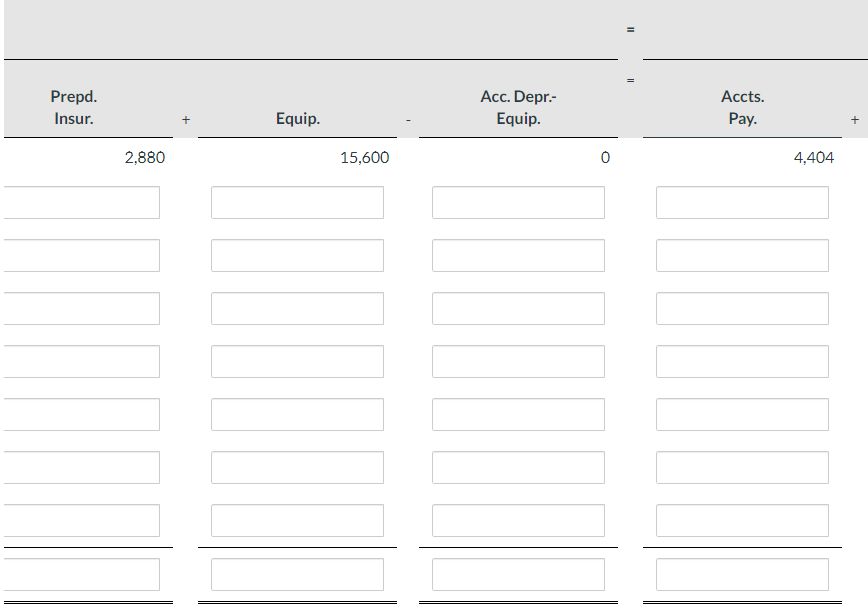
Task: Focus third-row input under Prepd. Insur.
Action: [82, 308]
